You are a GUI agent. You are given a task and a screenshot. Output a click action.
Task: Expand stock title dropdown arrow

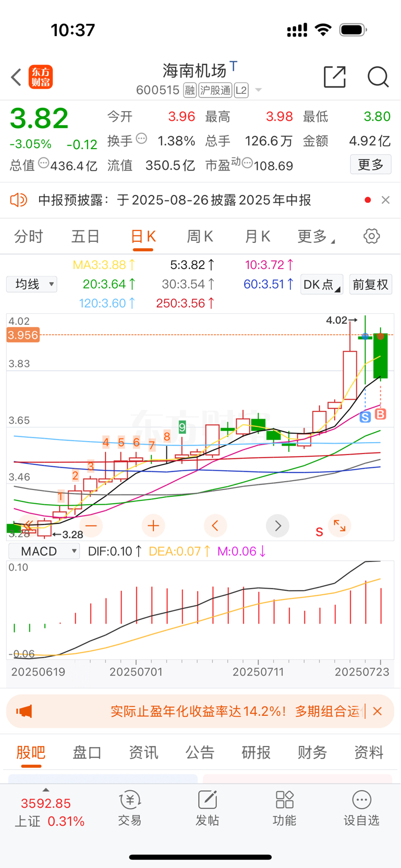(258, 91)
